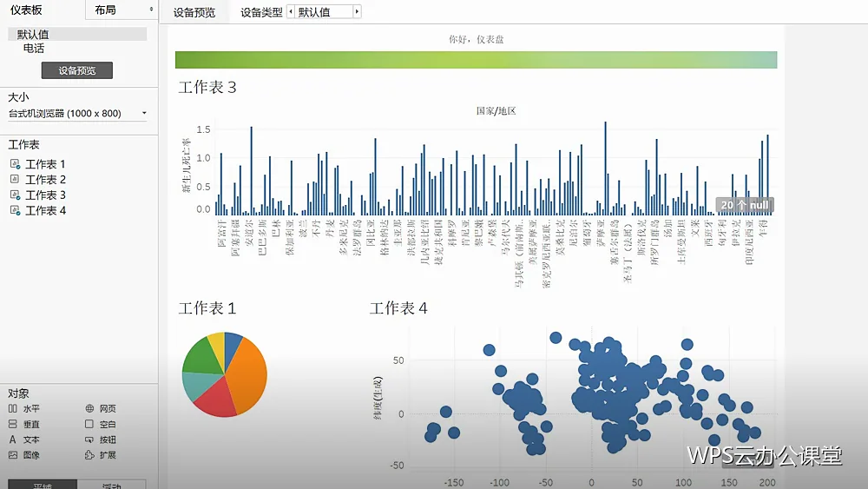The image size is (868, 489).
Task: Pick the 空白 blank object icon
Action: [89, 424]
